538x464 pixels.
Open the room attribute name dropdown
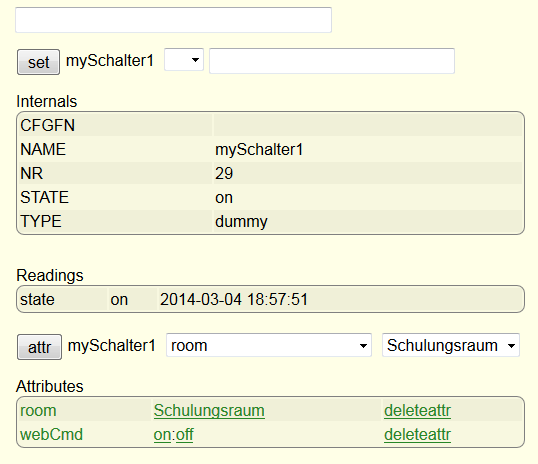pyautogui.click(x=269, y=345)
